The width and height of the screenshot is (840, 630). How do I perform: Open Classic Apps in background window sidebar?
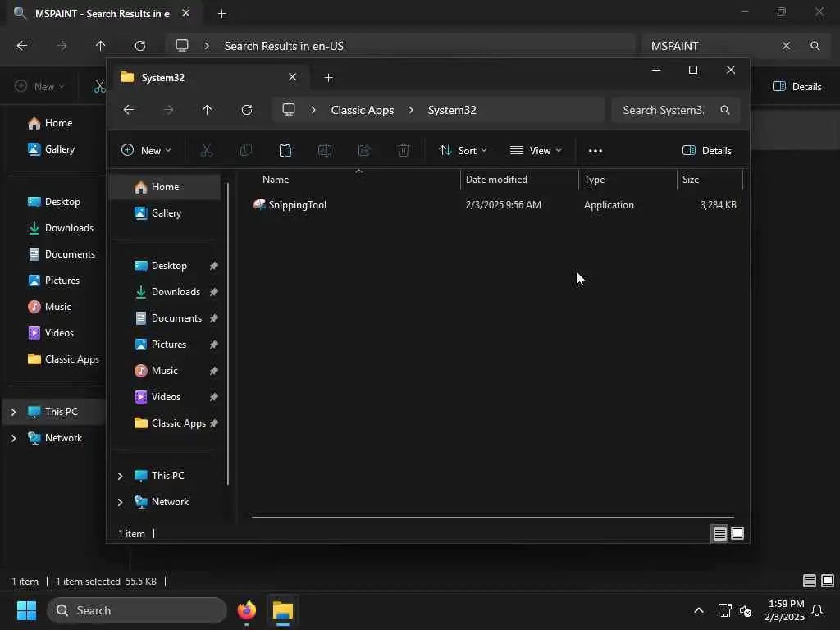coord(63,359)
